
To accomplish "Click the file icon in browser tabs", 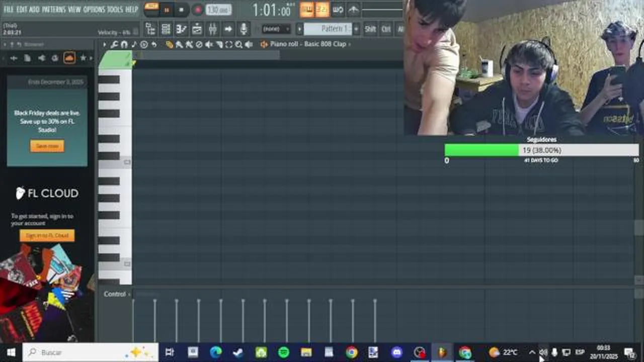I will point(27,58).
